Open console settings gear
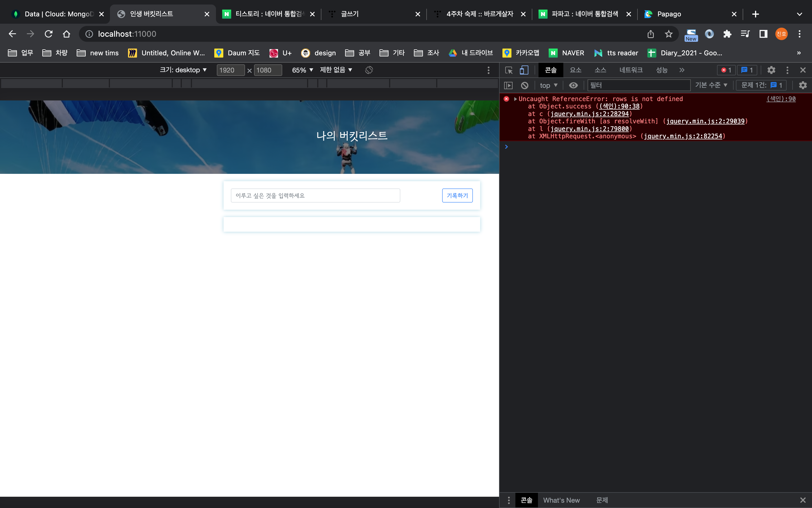812x508 pixels. (x=803, y=85)
